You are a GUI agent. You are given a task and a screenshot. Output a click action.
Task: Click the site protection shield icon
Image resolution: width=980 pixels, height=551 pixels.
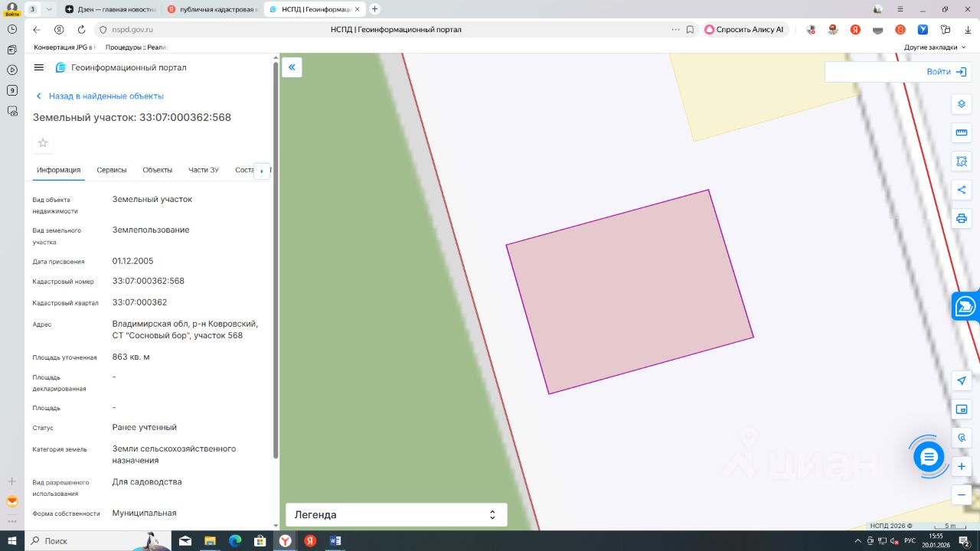(103, 30)
